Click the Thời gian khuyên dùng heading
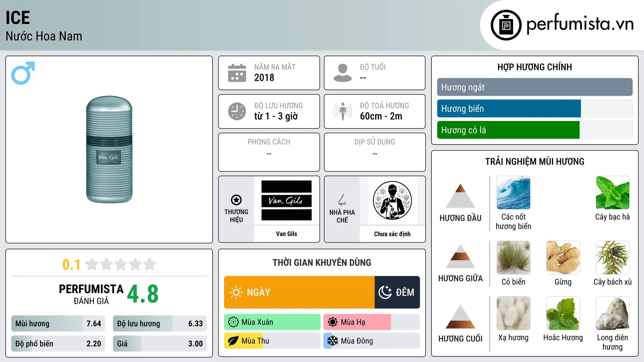The height and width of the screenshot is (362, 644). (322, 262)
